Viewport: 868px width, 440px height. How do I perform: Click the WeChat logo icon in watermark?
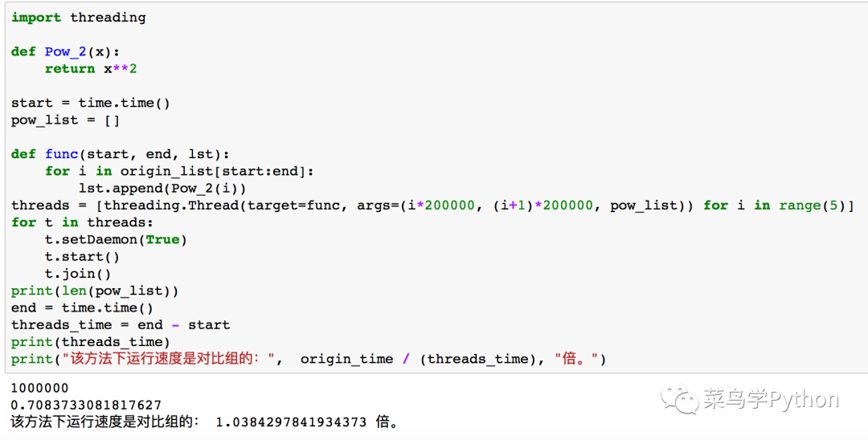[680, 399]
